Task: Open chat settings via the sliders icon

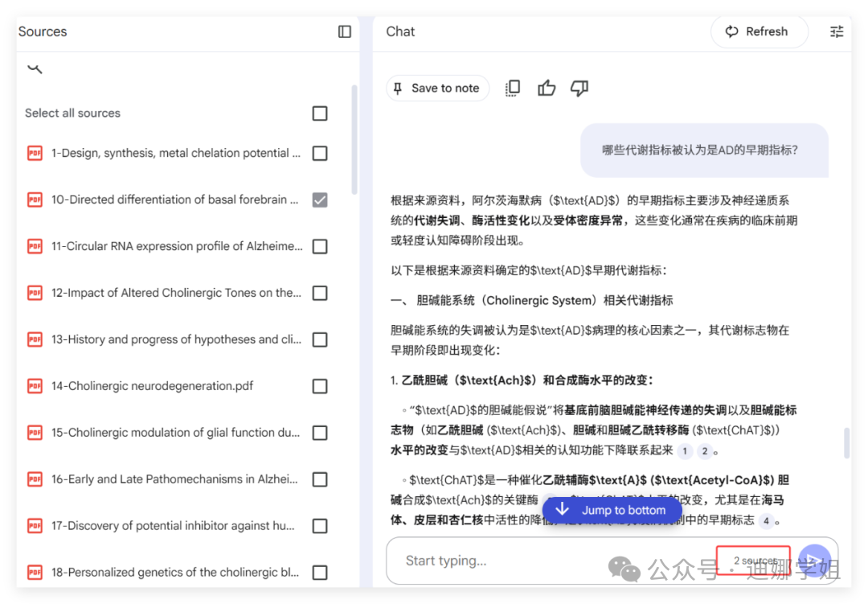Action: [x=837, y=31]
